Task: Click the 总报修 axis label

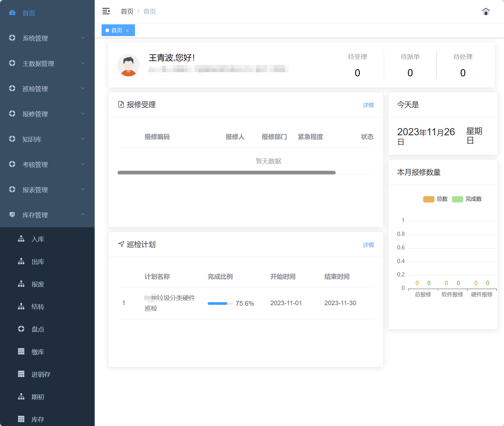Action: coord(423,294)
